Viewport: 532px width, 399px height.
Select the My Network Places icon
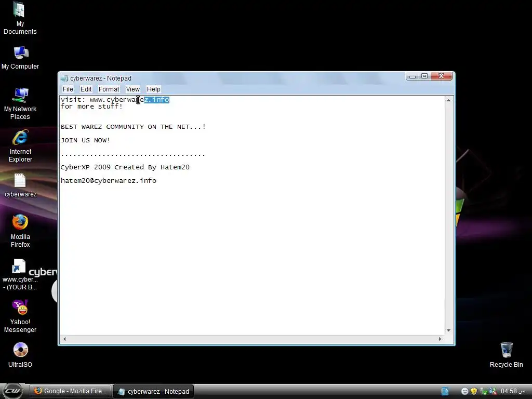[20, 104]
